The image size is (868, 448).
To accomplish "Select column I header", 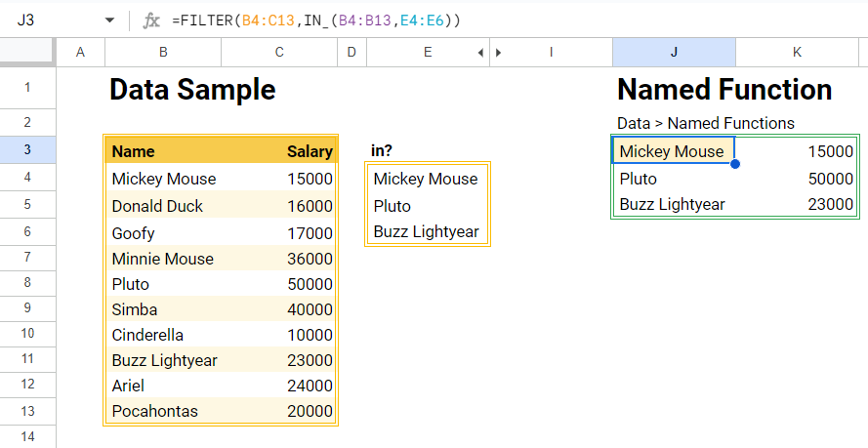I will (552, 53).
